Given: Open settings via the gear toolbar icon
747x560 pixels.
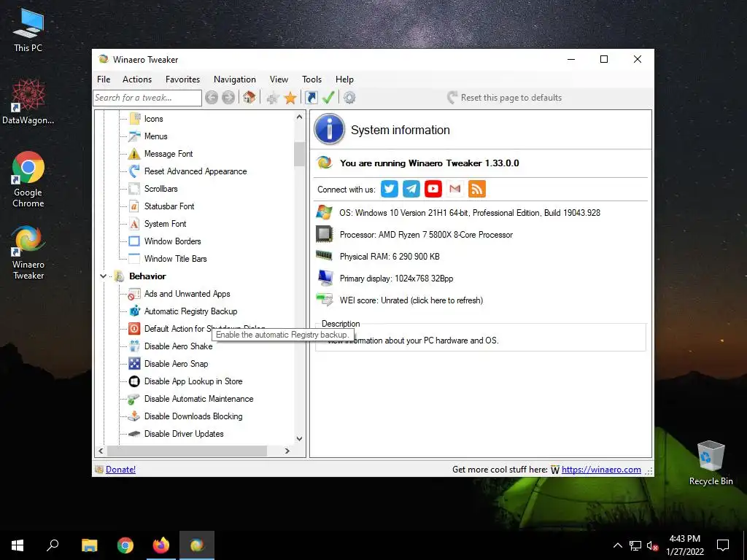Looking at the screenshot, I should coord(349,98).
